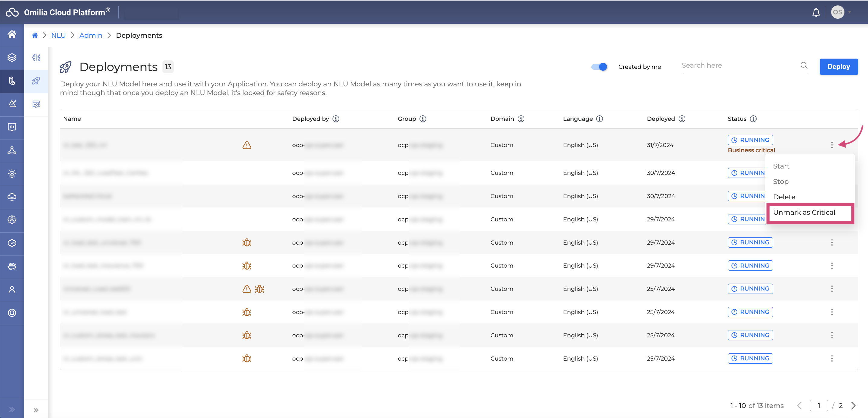Click the blue Deploy button top right
868x418 pixels.
(x=839, y=66)
